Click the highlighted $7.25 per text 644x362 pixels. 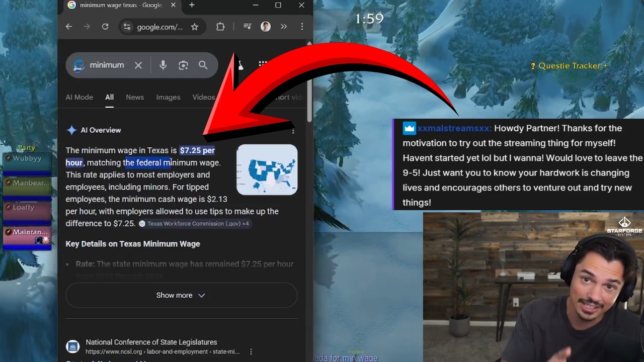[197, 150]
